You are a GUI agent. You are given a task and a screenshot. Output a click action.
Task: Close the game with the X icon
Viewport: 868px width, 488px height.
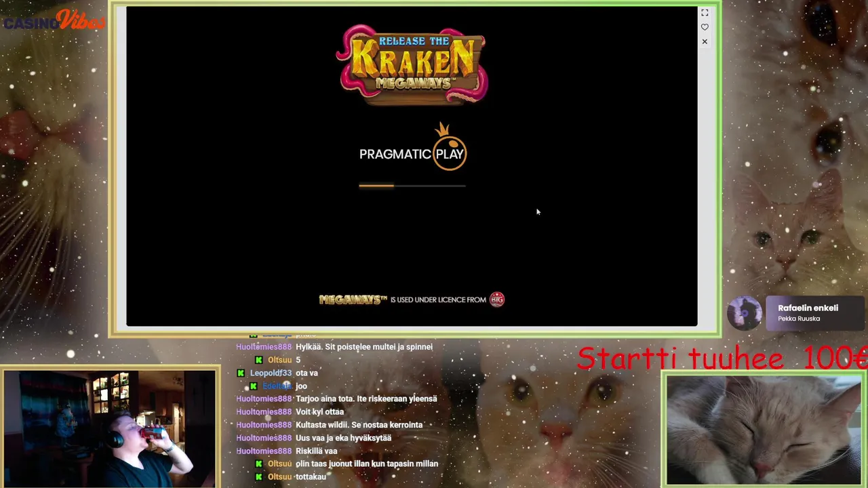point(705,41)
